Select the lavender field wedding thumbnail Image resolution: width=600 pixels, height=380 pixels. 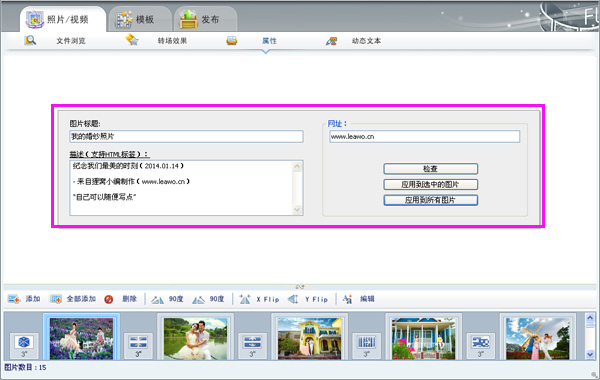82,338
